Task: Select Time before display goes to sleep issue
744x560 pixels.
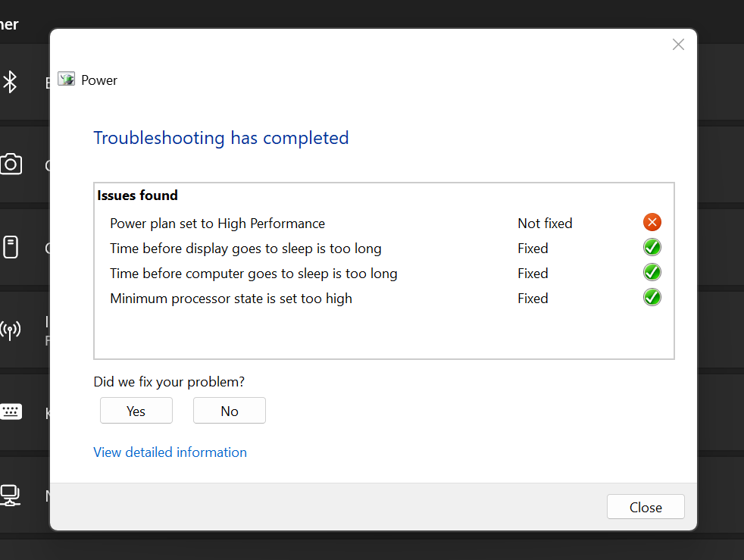Action: (x=245, y=249)
